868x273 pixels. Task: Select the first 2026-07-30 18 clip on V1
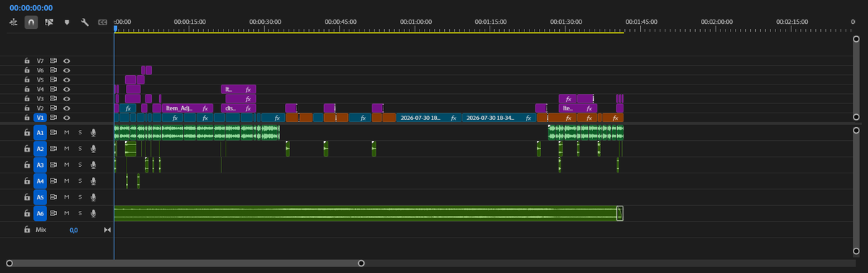428,117
